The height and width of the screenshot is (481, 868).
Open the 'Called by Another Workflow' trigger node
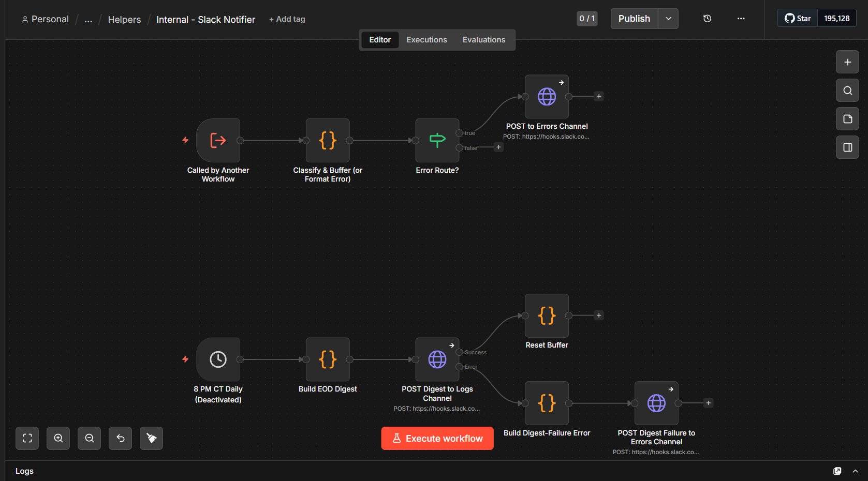point(218,140)
